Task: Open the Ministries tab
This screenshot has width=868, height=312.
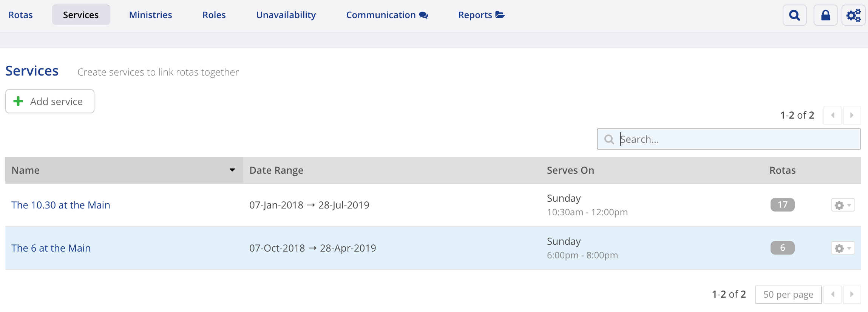Action: coord(150,15)
